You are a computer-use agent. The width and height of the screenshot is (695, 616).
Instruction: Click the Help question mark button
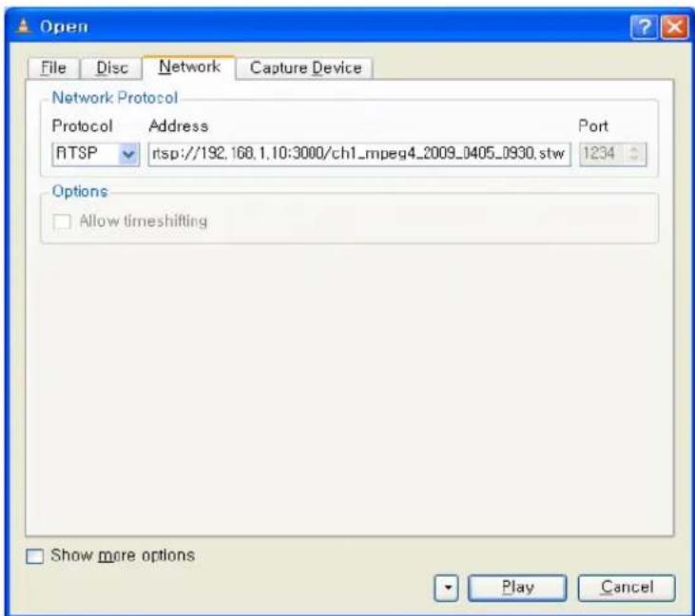(x=644, y=27)
